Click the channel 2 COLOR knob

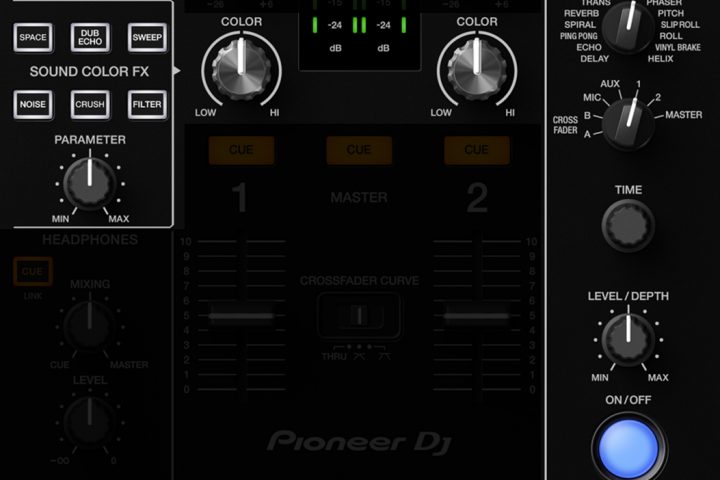[x=476, y=68]
